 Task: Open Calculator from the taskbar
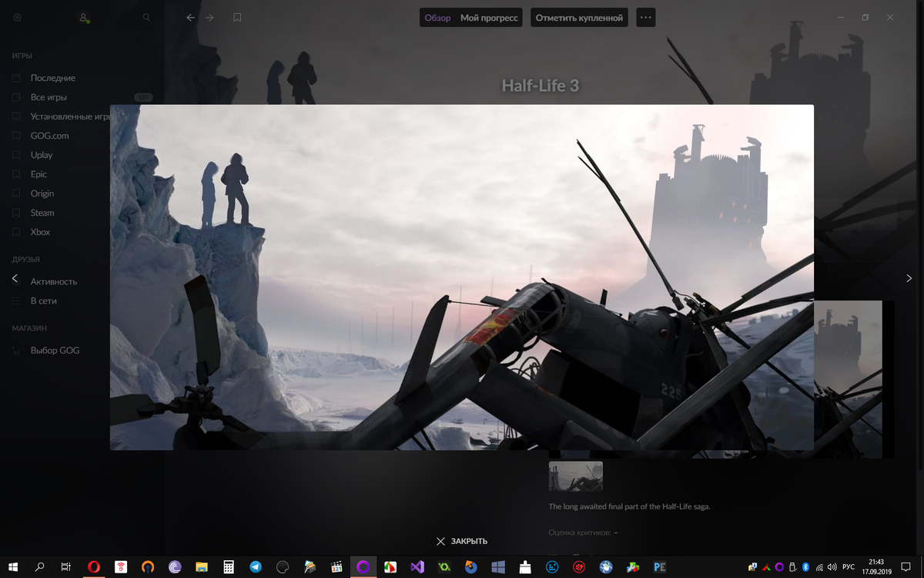[229, 567]
